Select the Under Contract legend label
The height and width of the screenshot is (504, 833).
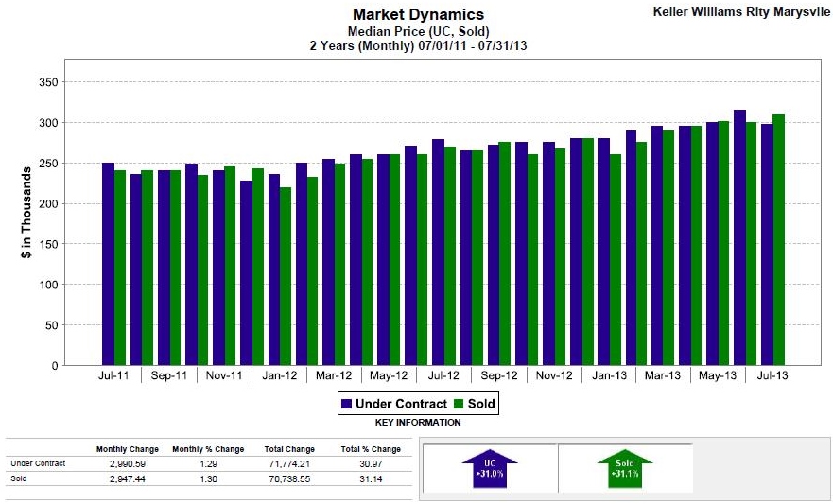tap(401, 404)
